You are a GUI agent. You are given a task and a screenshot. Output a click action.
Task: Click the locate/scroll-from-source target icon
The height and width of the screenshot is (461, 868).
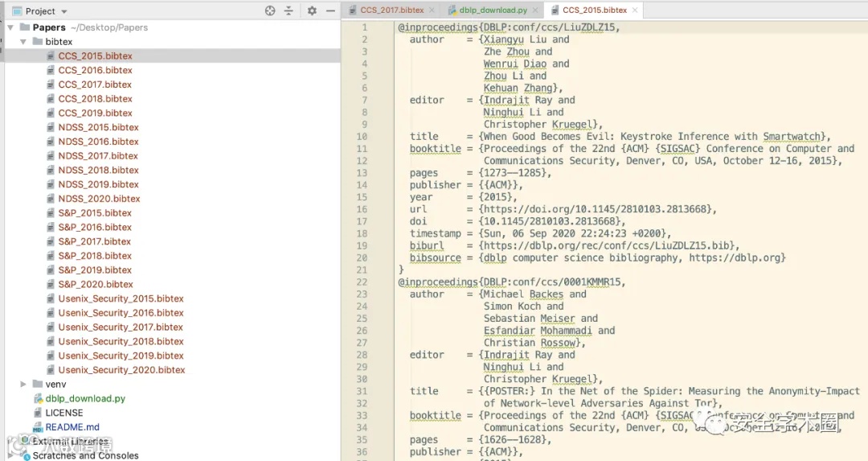[269, 10]
